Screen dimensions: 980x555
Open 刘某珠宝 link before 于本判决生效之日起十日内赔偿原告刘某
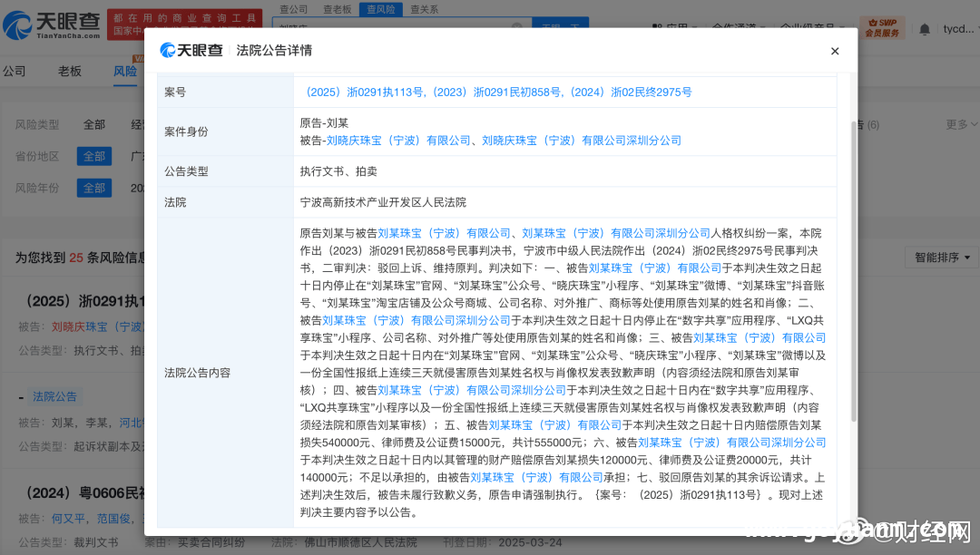coord(555,425)
